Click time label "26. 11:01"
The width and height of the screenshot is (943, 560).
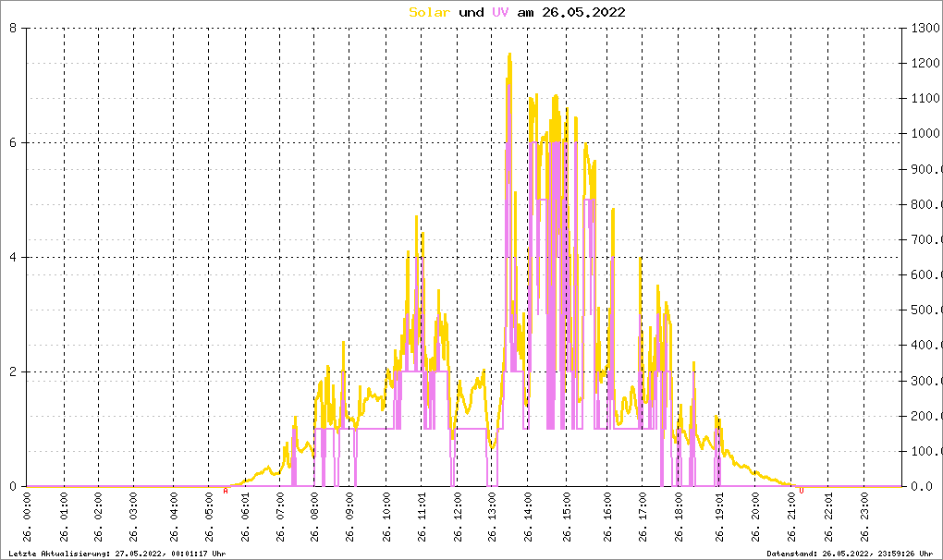tap(422, 517)
